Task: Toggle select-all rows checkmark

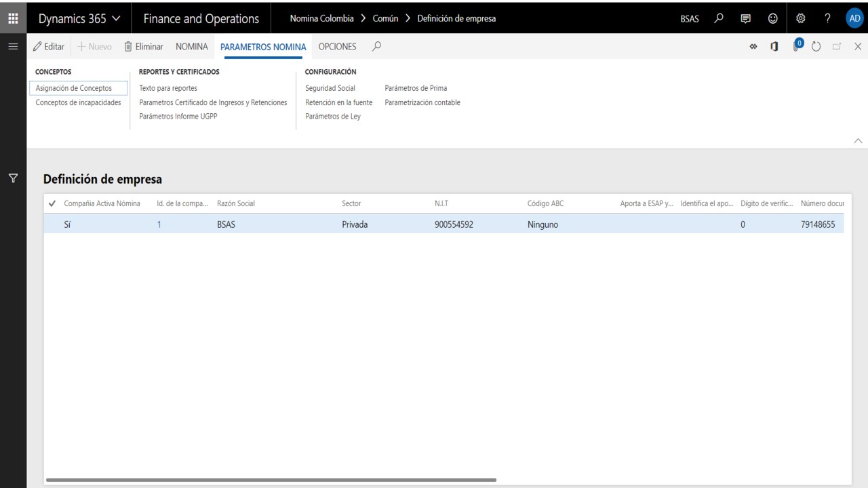Action: click(x=52, y=203)
